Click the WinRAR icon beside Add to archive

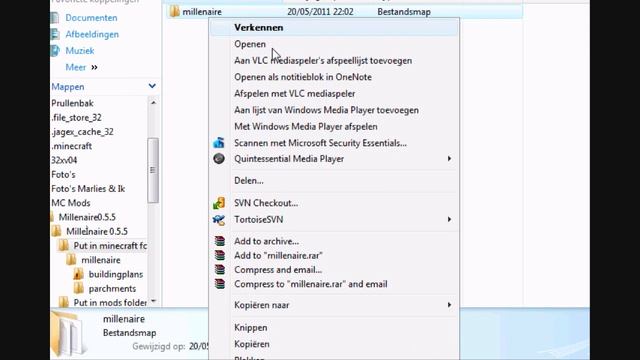tap(220, 241)
